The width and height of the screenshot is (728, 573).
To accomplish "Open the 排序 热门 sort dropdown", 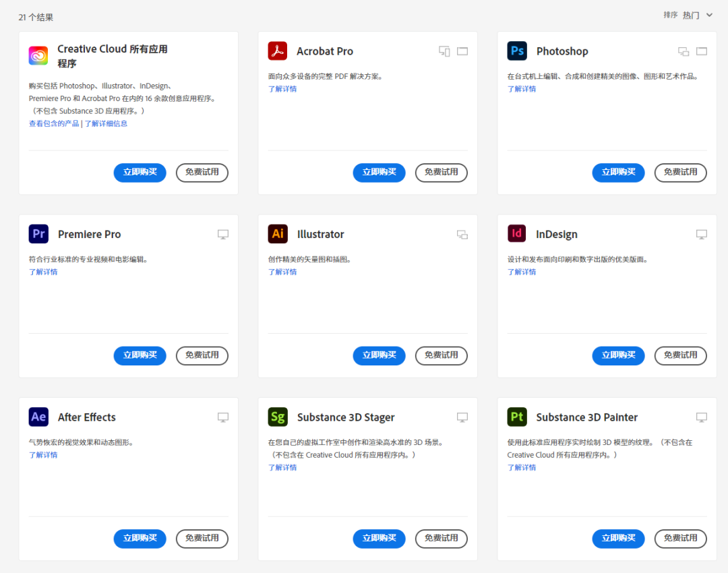I will pos(688,16).
